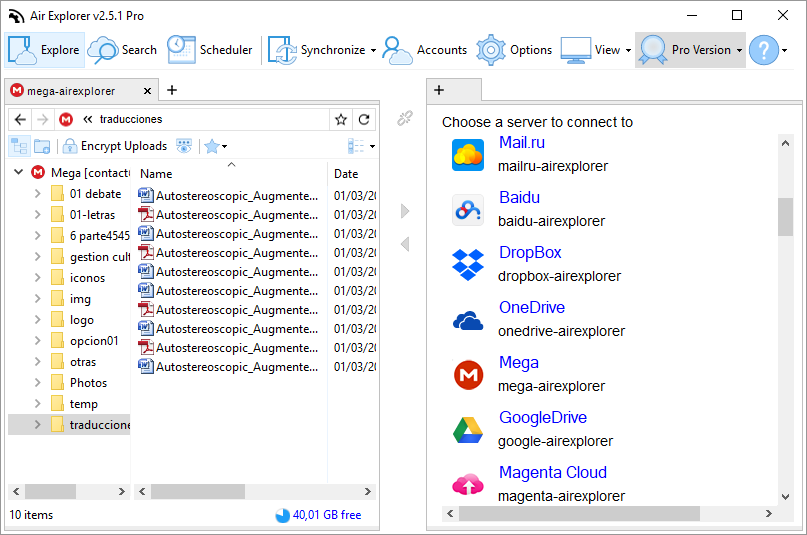Go back with the back arrow

[x=20, y=119]
